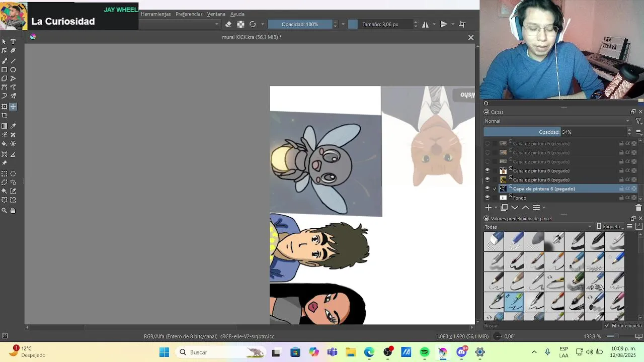Open Spotify from Windows taskbar
Viewport: 644px width, 362px height.
[425, 352]
